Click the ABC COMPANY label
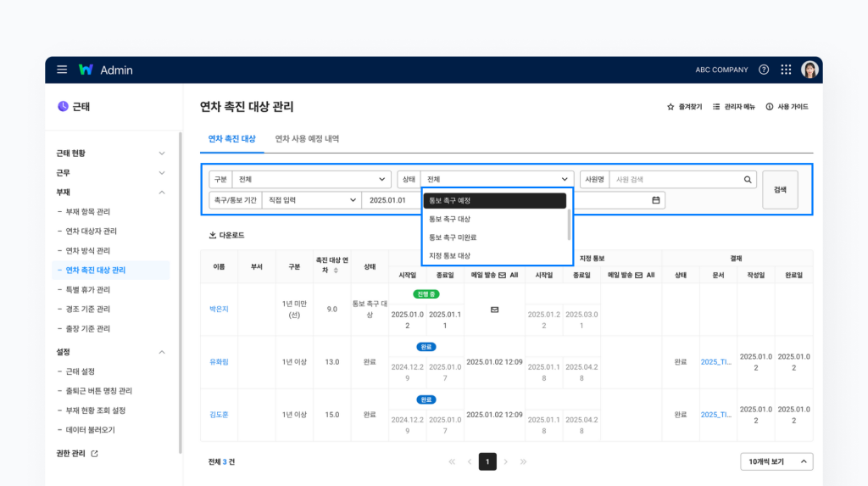 click(722, 70)
